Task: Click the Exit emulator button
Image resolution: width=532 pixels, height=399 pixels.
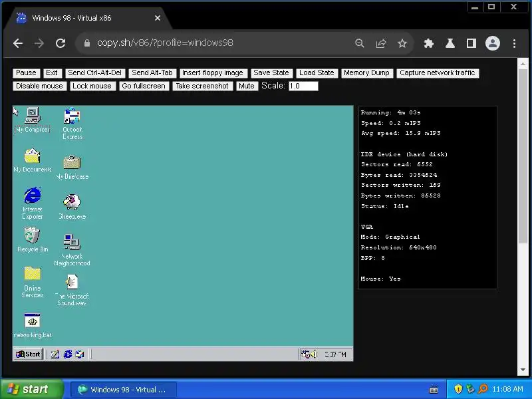Action: pyautogui.click(x=52, y=73)
